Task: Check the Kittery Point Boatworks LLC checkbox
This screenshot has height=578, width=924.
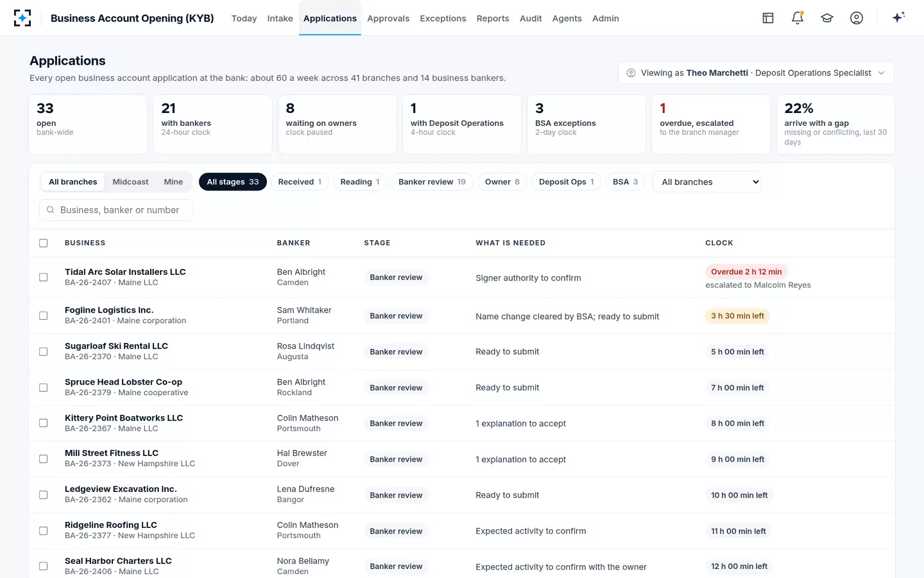Action: pos(44,423)
